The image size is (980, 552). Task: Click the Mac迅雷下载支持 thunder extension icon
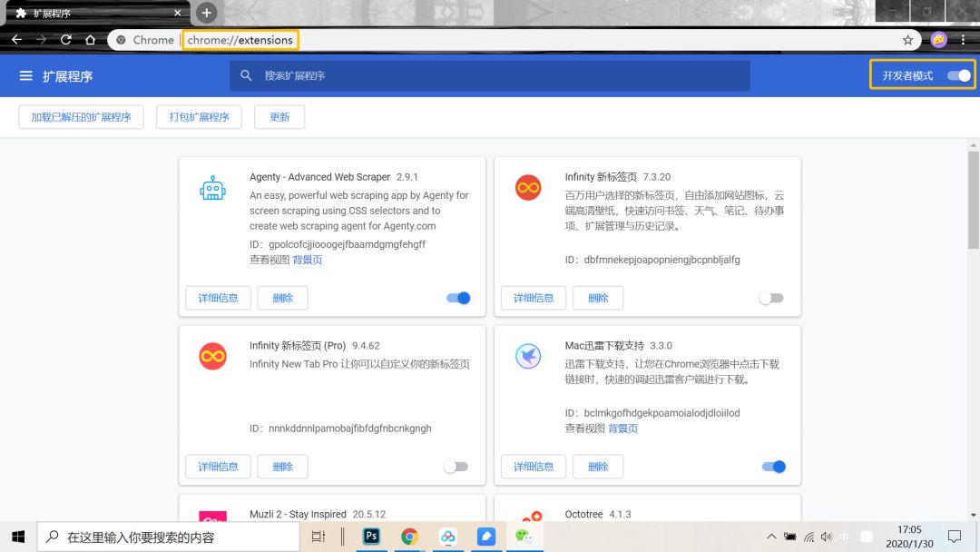pos(529,356)
